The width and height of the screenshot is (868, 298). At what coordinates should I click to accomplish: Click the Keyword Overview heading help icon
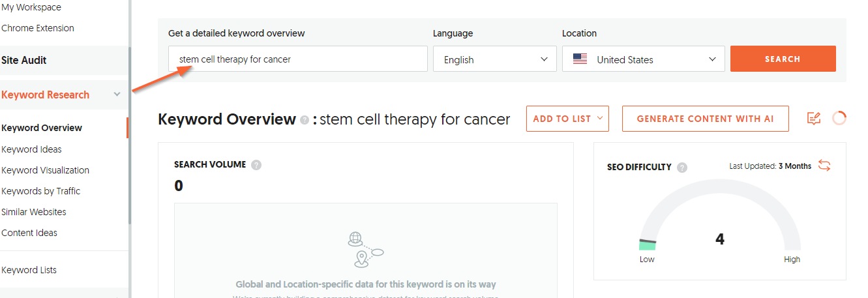tap(305, 121)
